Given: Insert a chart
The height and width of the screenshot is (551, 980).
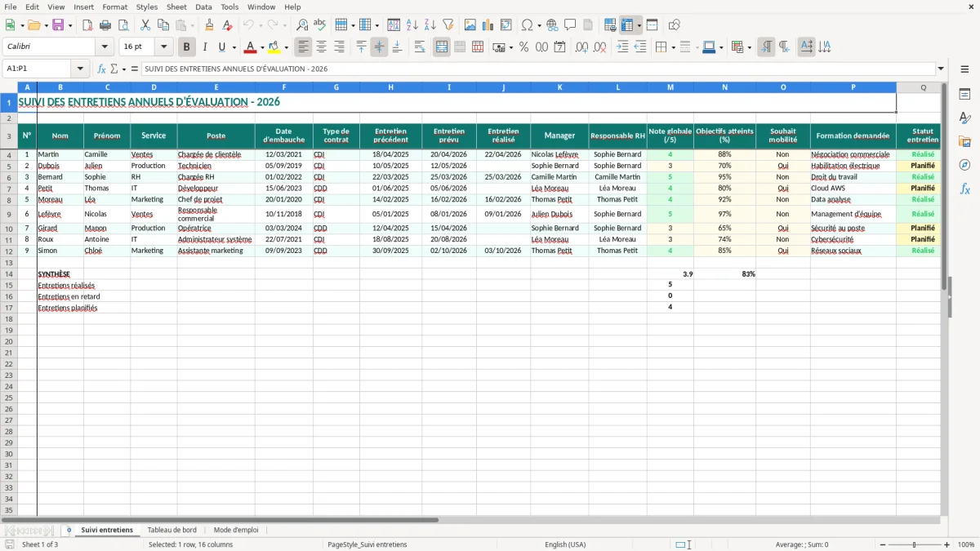Looking at the screenshot, I should tap(488, 25).
